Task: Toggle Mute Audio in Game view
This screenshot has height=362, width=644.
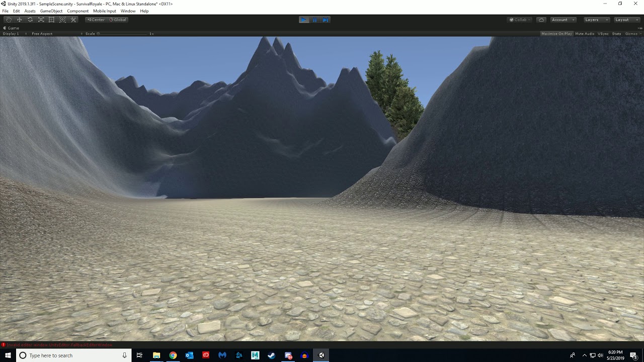Action: tap(585, 34)
